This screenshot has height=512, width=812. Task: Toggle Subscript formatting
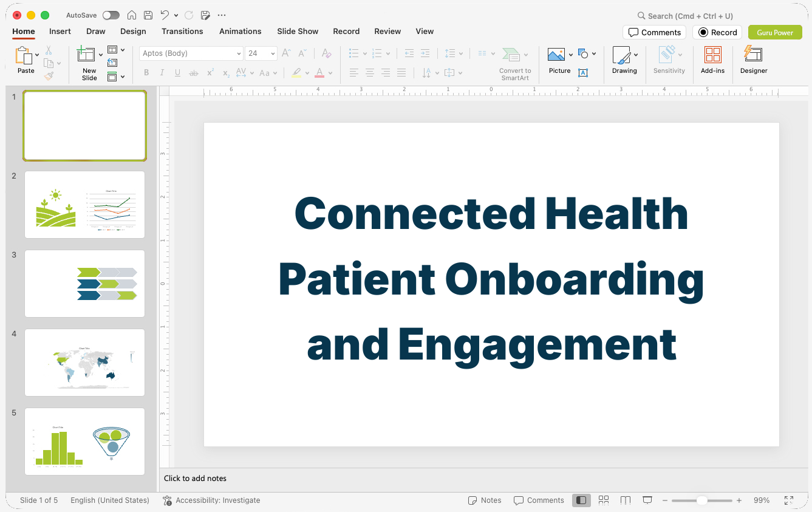[x=226, y=73]
